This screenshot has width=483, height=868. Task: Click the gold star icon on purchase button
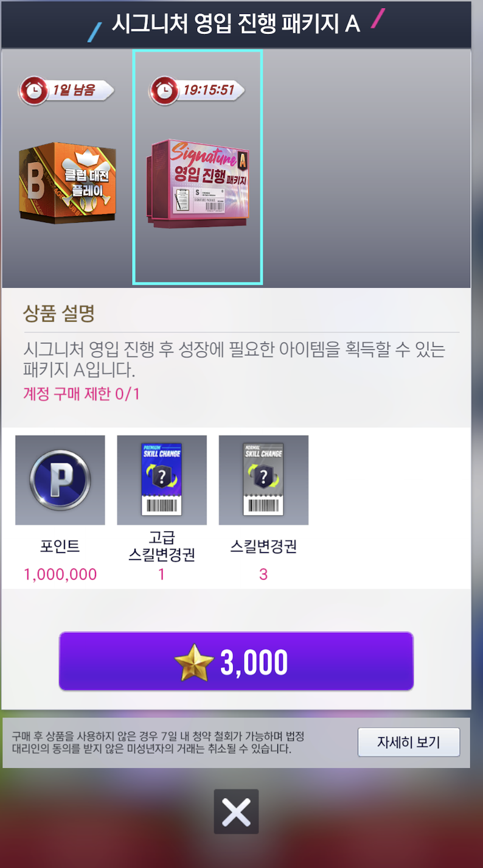tap(194, 662)
